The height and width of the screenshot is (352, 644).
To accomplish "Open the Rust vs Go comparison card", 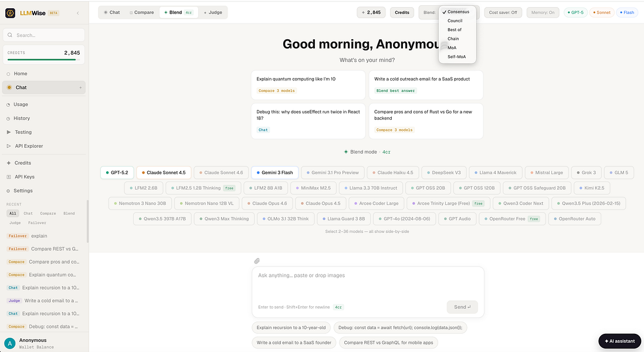I will (426, 121).
